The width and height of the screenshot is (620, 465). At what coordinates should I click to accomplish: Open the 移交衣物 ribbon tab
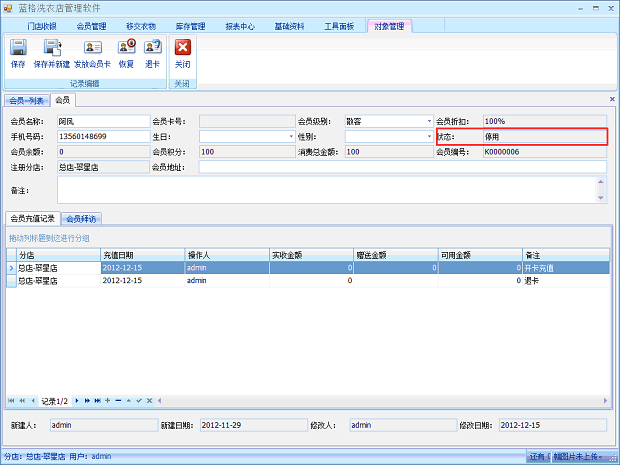[141, 26]
